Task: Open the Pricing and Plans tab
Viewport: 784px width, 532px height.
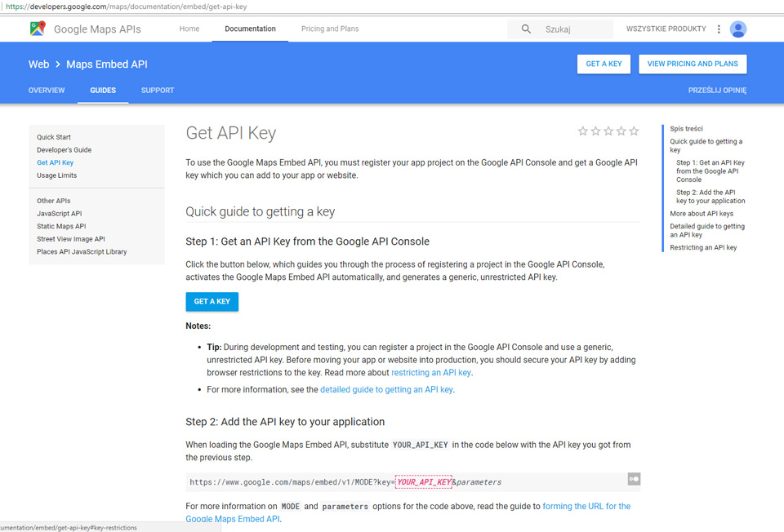Action: pyautogui.click(x=330, y=29)
